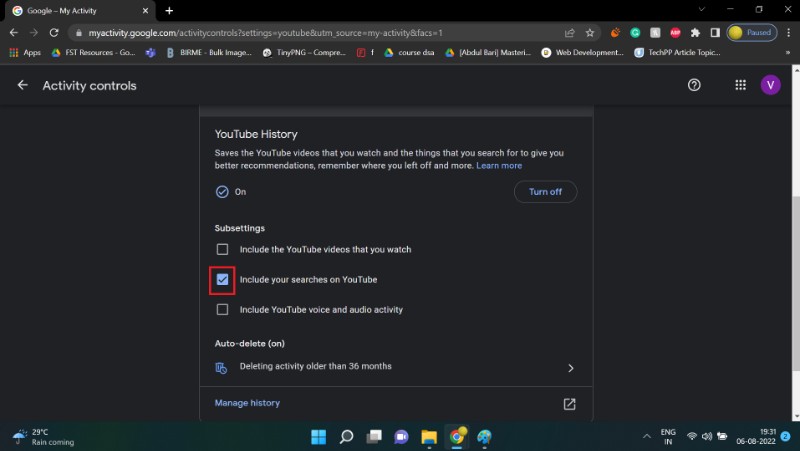Open the Learn more link
This screenshot has width=800, height=451.
pos(499,165)
